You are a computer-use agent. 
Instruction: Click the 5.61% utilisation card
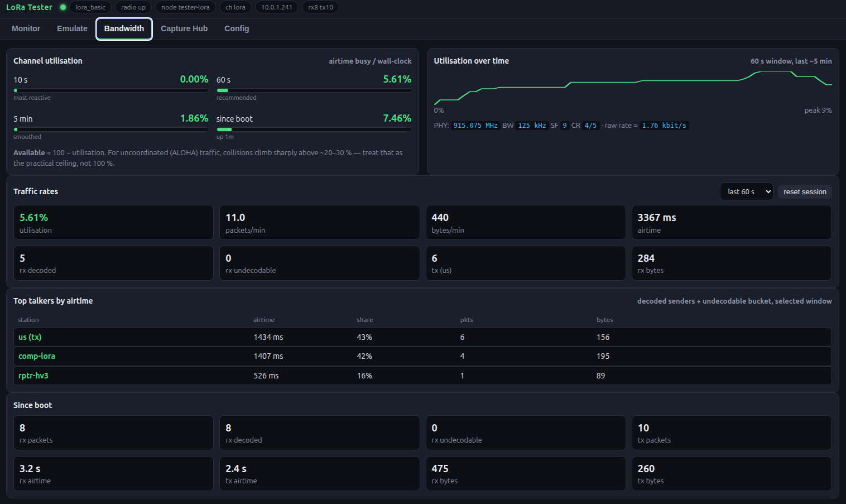tap(113, 223)
